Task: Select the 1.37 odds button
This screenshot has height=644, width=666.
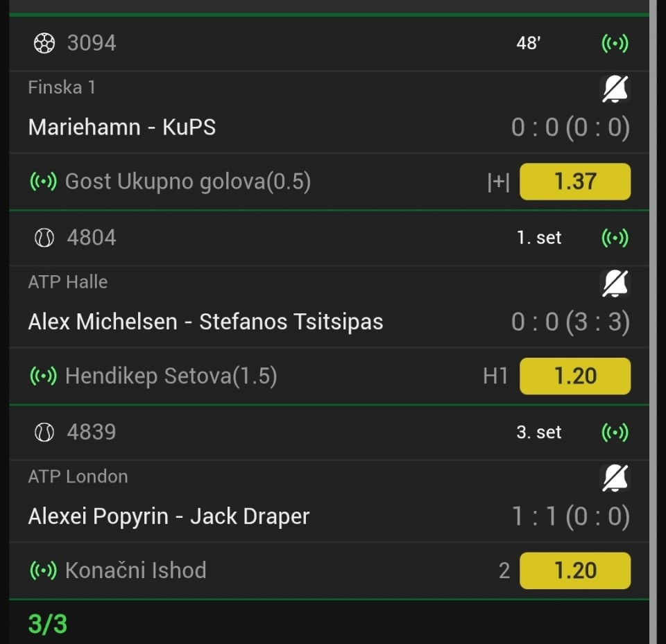Action: coord(575,182)
